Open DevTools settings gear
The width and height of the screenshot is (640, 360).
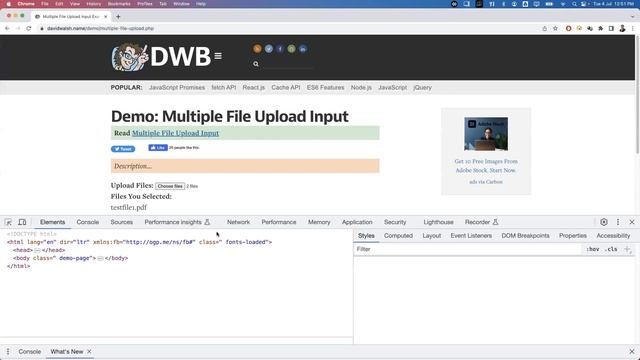tap(604, 222)
